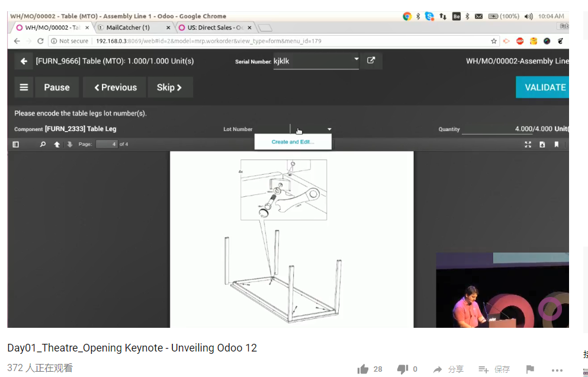588x377 pixels.
Task: Bookmark page with star icon
Action: (493, 41)
